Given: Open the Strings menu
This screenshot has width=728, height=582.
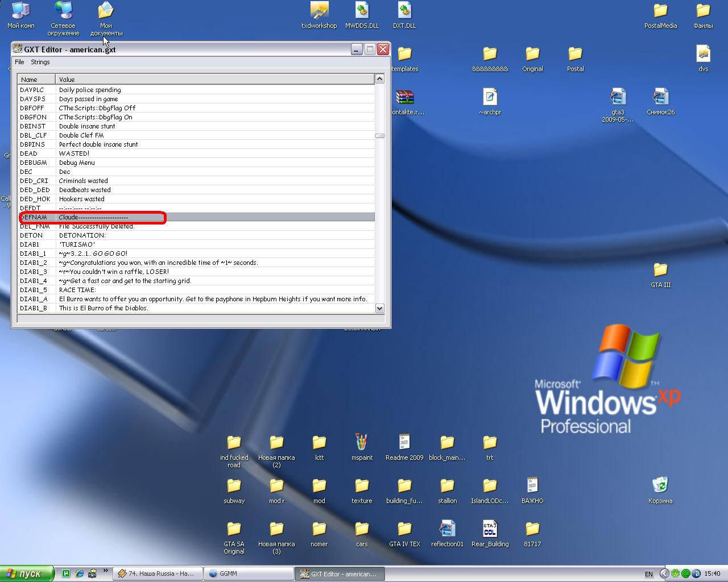Looking at the screenshot, I should (x=40, y=62).
